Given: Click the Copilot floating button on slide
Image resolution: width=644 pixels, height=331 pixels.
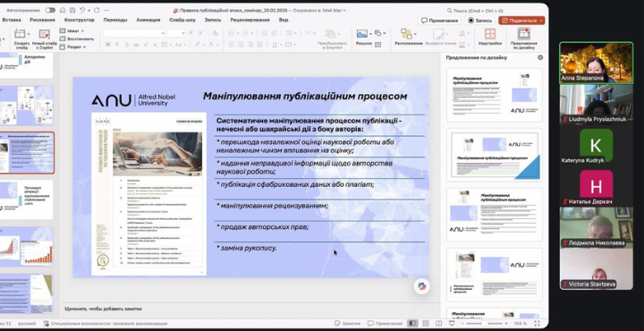Looking at the screenshot, I should pos(421,286).
